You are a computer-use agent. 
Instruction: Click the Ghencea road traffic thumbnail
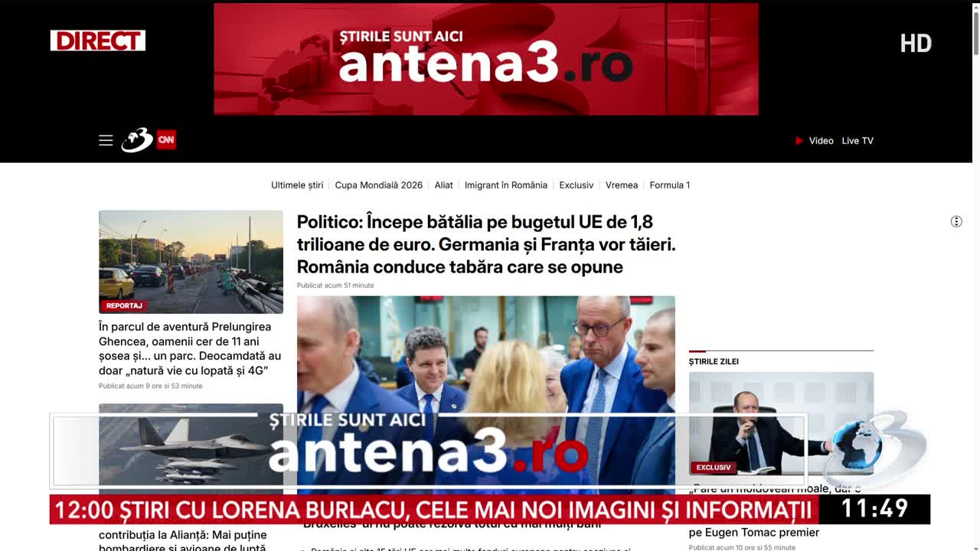(191, 262)
